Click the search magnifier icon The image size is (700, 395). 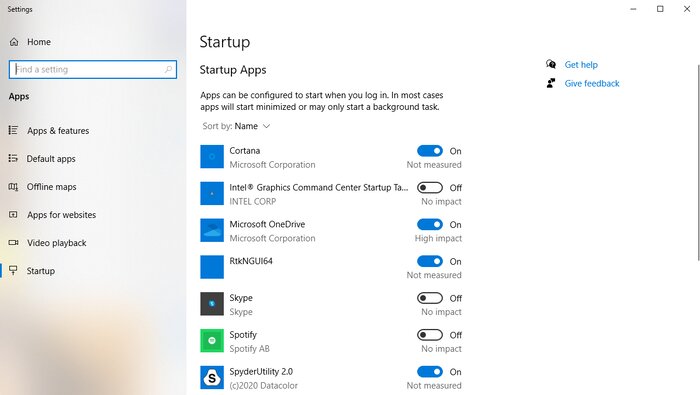coord(168,69)
